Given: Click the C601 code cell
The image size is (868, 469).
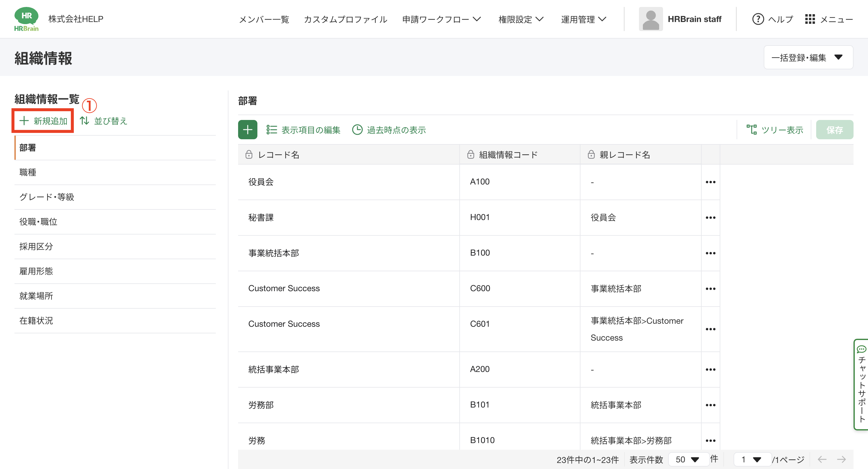Looking at the screenshot, I should click(x=520, y=329).
